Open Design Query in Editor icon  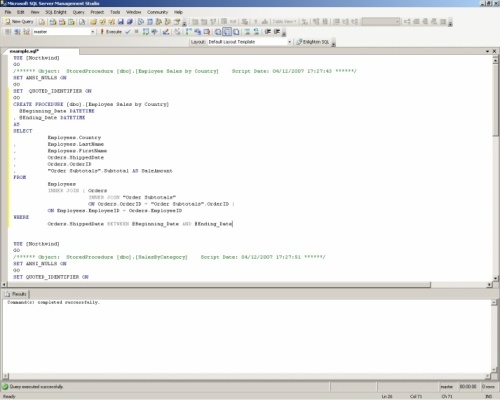tap(166, 32)
